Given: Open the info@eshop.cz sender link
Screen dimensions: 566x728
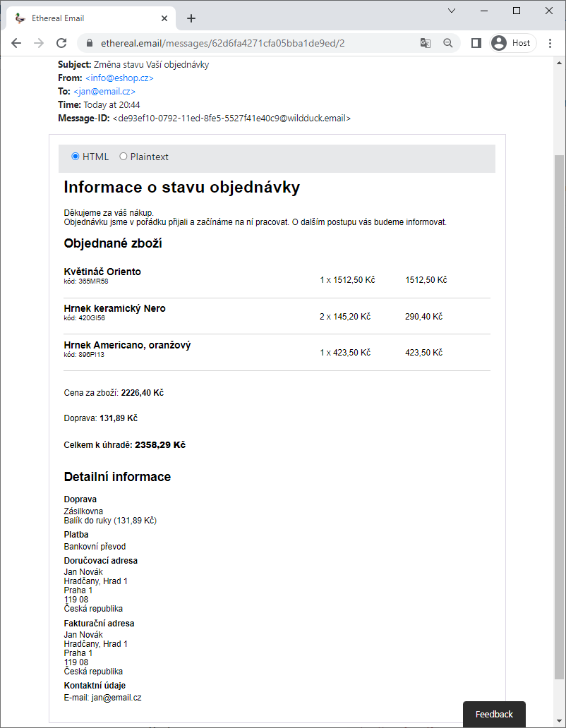Looking at the screenshot, I should point(119,78).
